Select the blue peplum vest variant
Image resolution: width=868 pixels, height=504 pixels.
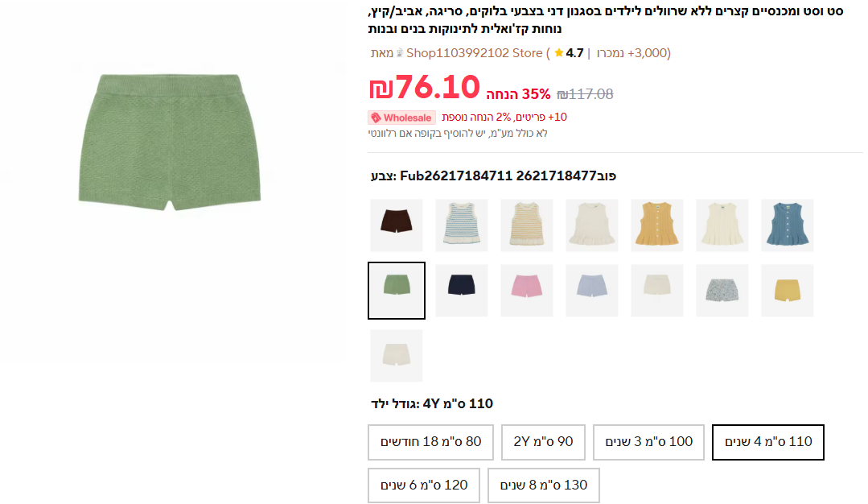coord(787,225)
